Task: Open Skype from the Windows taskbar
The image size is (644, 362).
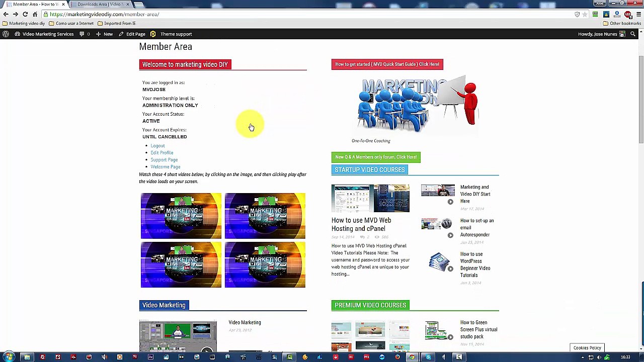Action: [x=428, y=357]
